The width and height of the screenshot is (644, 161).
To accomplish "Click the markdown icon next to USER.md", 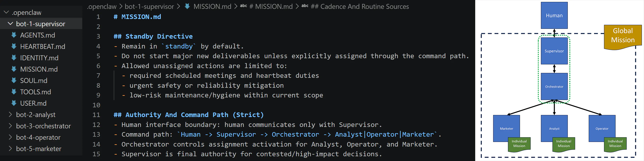I will click(x=14, y=103).
